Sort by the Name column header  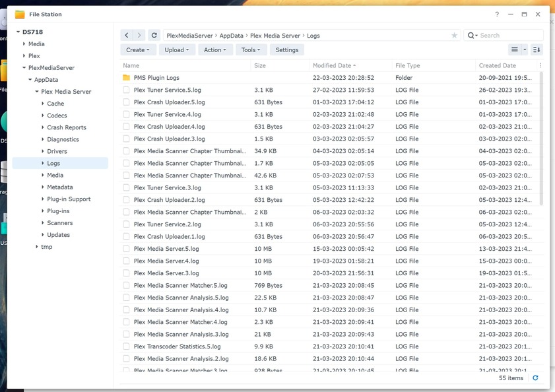pyautogui.click(x=131, y=65)
